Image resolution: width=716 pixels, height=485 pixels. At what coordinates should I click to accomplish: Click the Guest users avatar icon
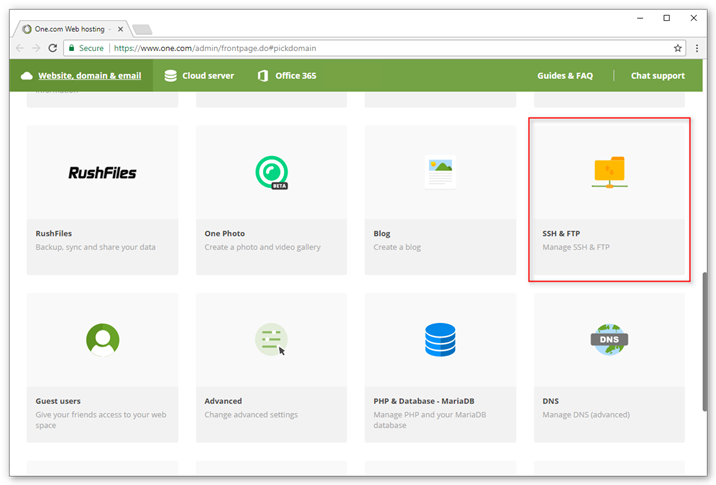pyautogui.click(x=103, y=340)
